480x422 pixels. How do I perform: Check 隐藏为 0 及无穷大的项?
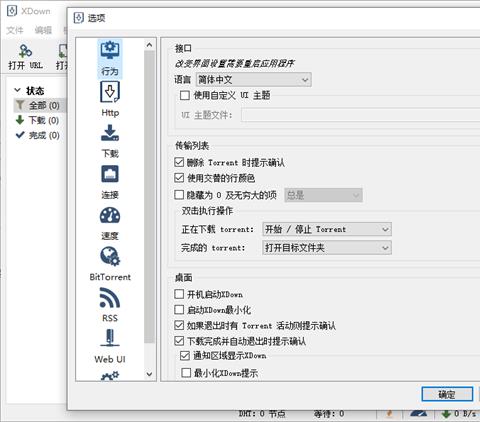pyautogui.click(x=179, y=195)
